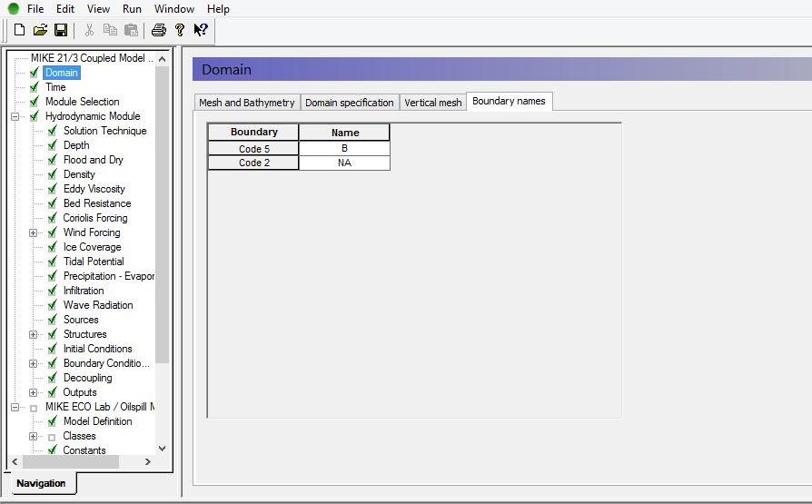
Task: Click tree horizontal scrollbar left arrow
Action: (15, 461)
